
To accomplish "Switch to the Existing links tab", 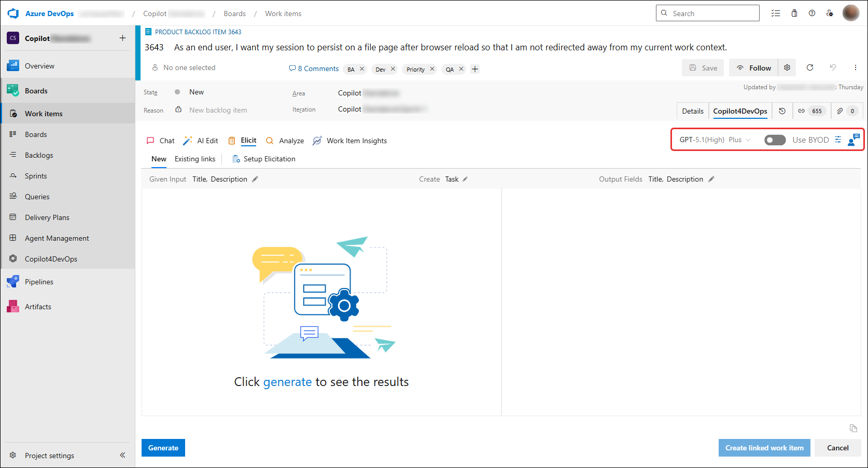I will 195,159.
